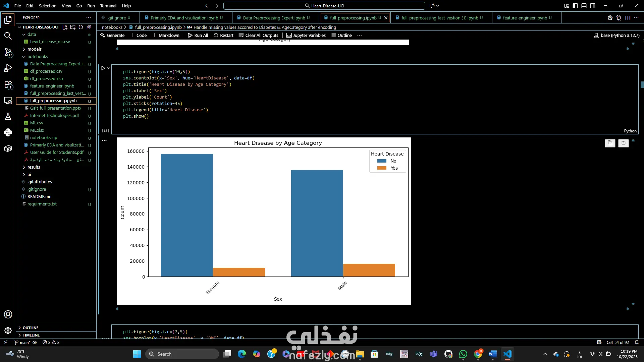The width and height of the screenshot is (644, 362).
Task: Toggle the primary side bar layout button
Action: point(575,6)
